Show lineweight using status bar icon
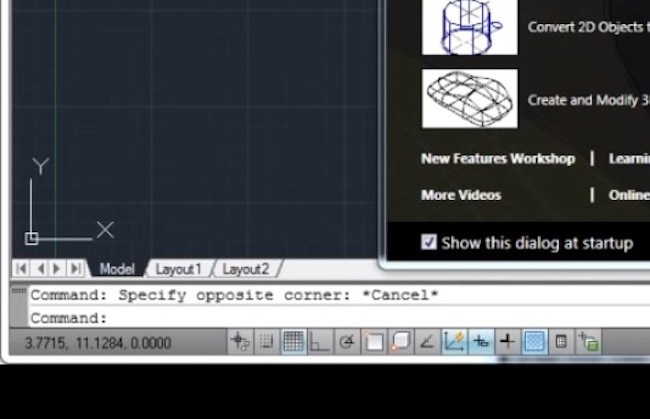The image size is (650, 419). click(507, 342)
